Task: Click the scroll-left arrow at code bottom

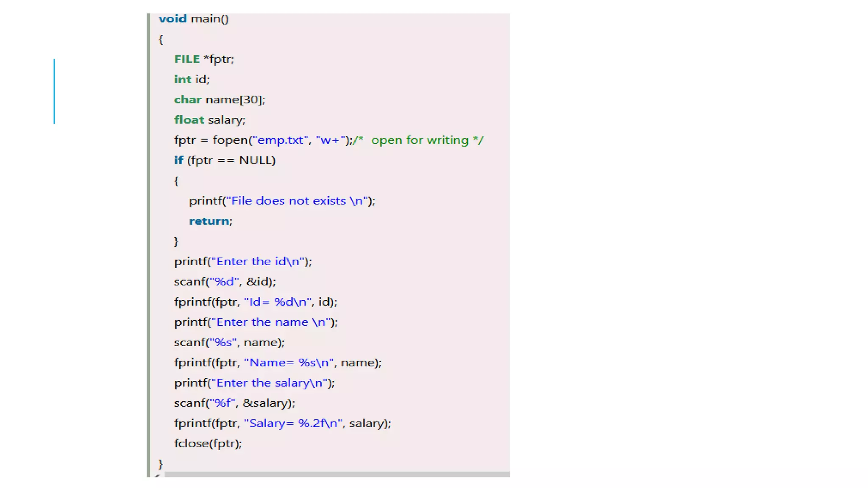Action: (x=157, y=475)
